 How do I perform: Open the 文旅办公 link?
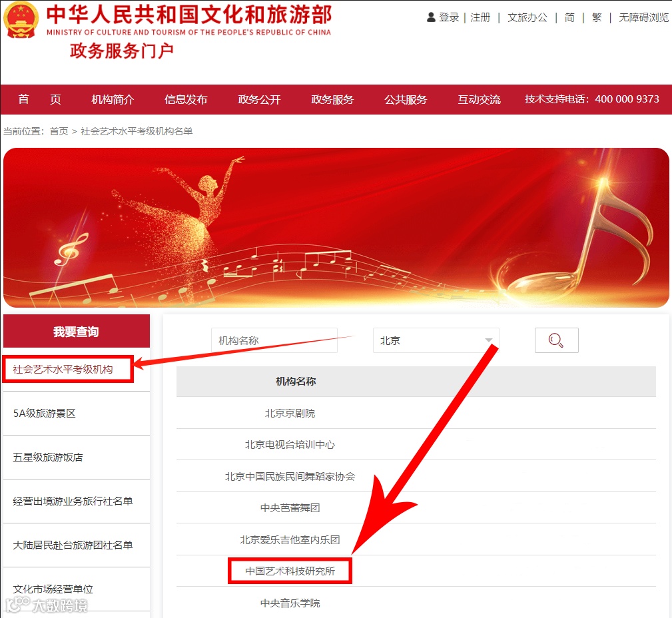coord(527,17)
